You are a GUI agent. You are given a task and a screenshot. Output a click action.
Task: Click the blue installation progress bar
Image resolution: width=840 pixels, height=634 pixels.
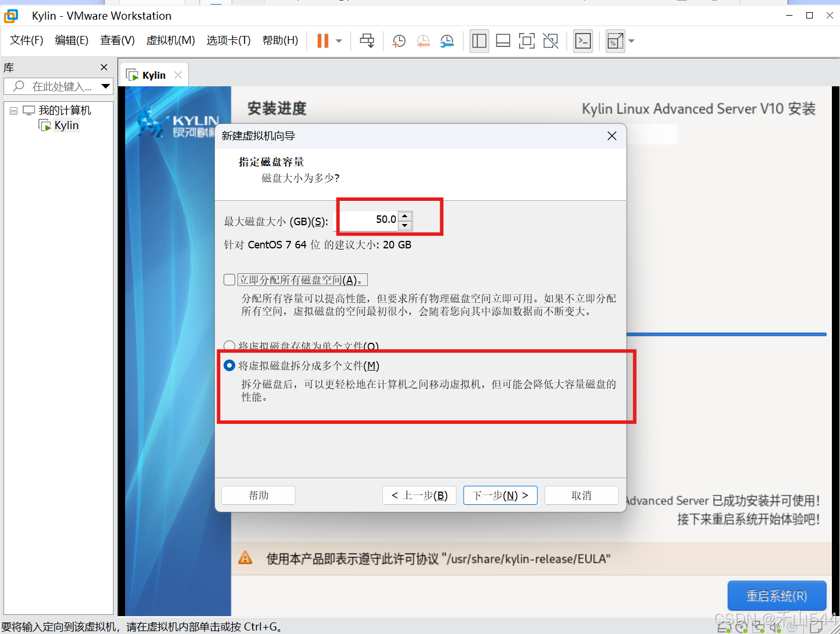click(x=726, y=334)
